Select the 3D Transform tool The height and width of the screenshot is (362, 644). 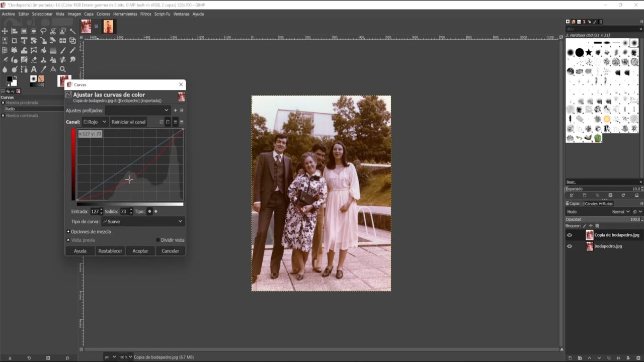tap(72, 41)
